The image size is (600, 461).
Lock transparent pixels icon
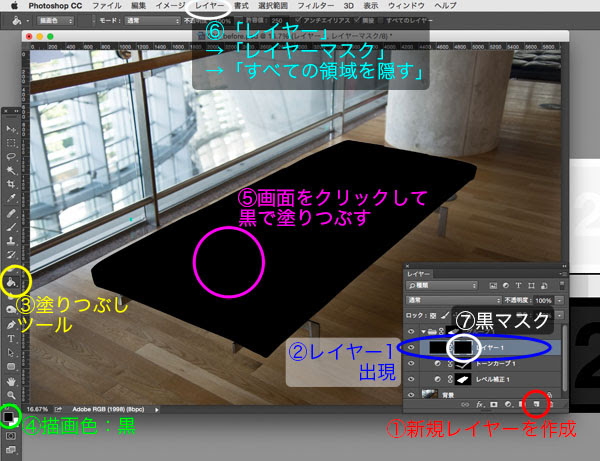point(433,316)
